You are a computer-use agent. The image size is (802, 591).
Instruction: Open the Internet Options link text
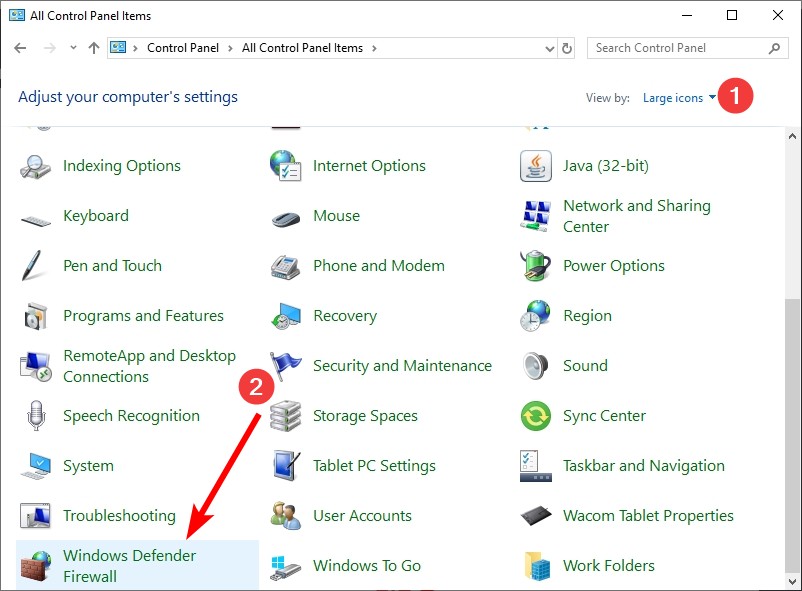pos(369,166)
